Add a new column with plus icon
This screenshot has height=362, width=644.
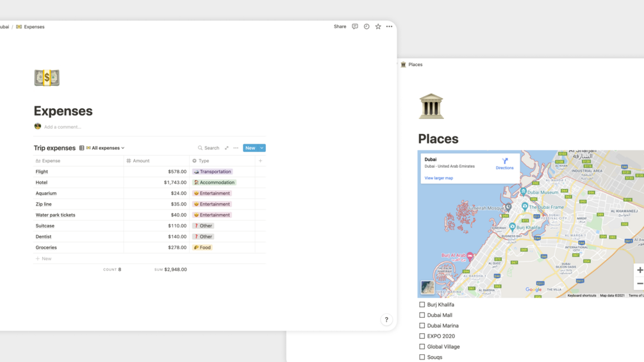click(x=260, y=161)
